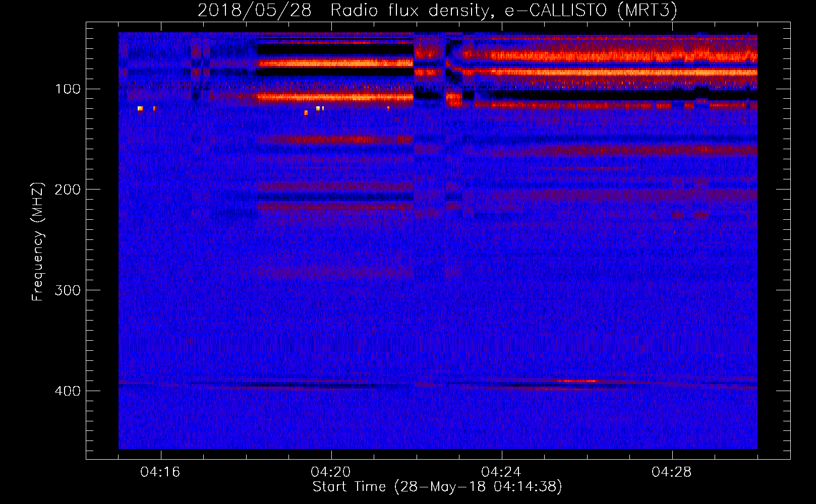The height and width of the screenshot is (504, 816).
Task: Click the 04:28 time tick label
Action: pos(672,472)
